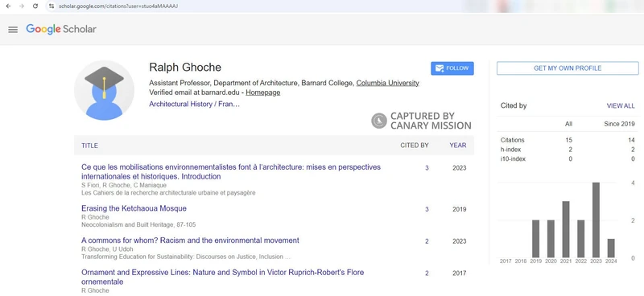Click authors 'S Fiori, R Ghoche, C Maniaque'

point(124,185)
